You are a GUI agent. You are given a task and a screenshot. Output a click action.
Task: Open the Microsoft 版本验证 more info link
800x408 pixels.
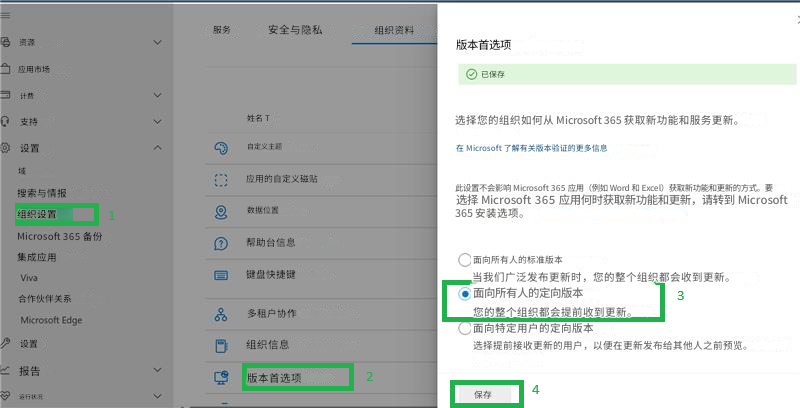(x=531, y=148)
